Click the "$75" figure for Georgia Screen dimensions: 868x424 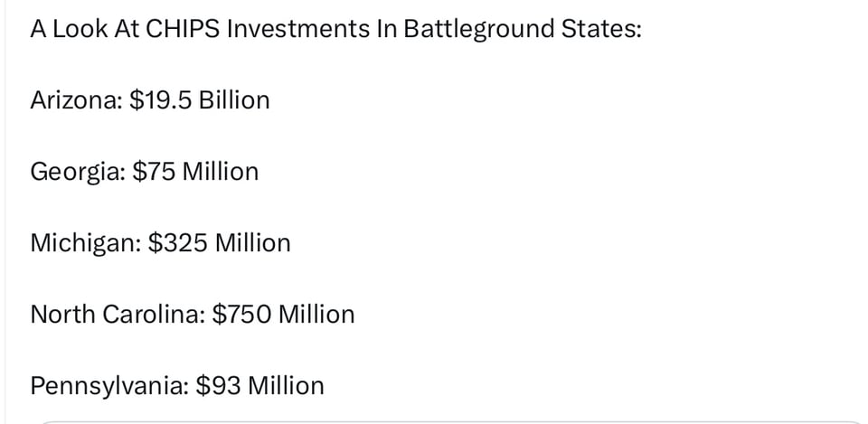tap(154, 172)
